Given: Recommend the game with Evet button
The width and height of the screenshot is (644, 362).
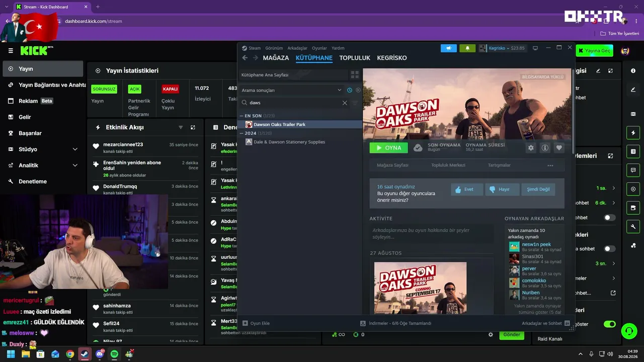Looking at the screenshot, I should (467, 190).
